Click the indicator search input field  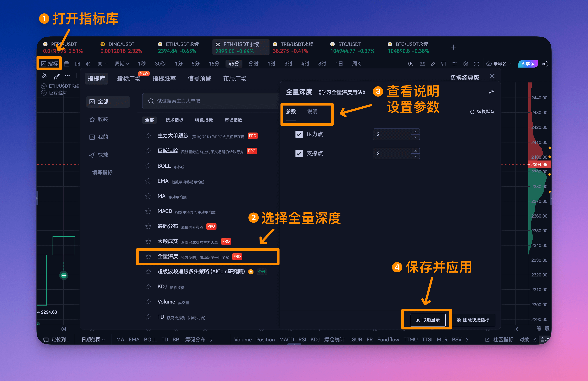(x=211, y=101)
